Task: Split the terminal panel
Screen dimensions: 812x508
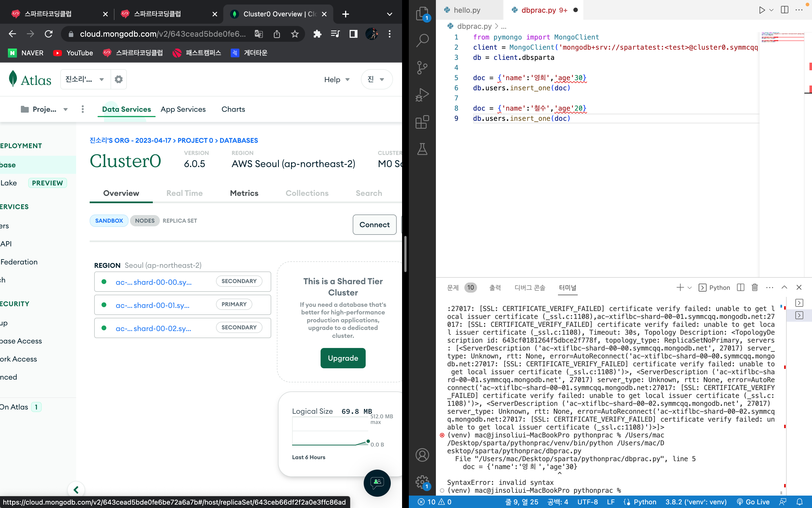Action: click(741, 288)
